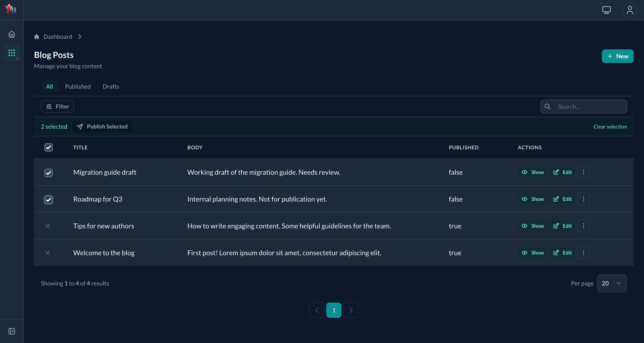
Task: Switch to the Published tab
Action: point(78,86)
